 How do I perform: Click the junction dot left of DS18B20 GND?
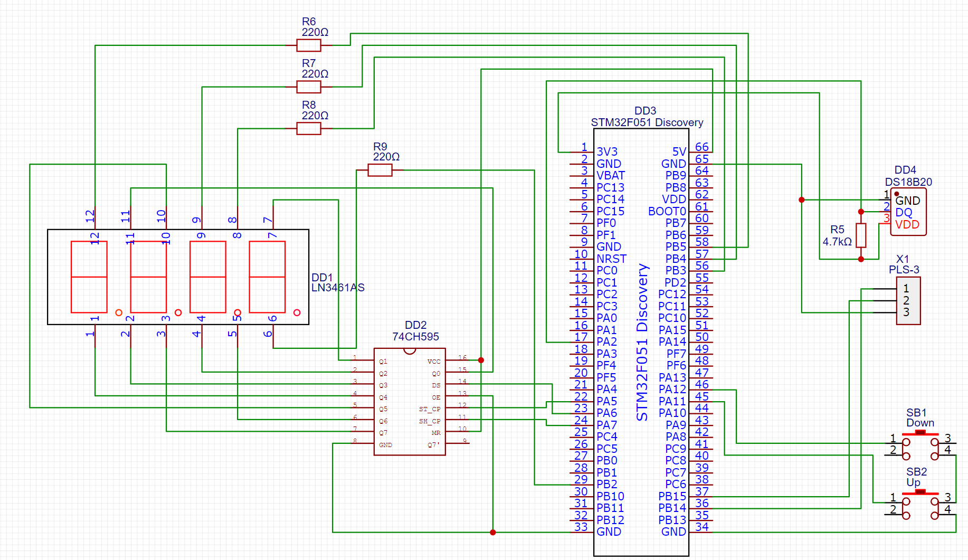(802, 200)
